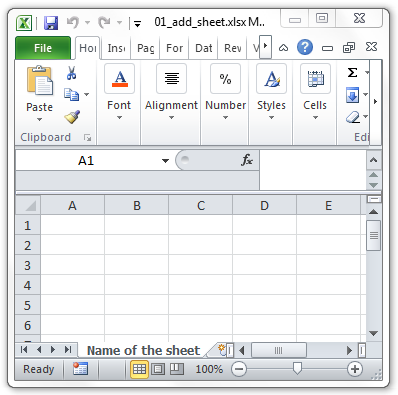The image size is (398, 395).
Task: Click the vertical scrollbar down arrow
Action: click(374, 333)
